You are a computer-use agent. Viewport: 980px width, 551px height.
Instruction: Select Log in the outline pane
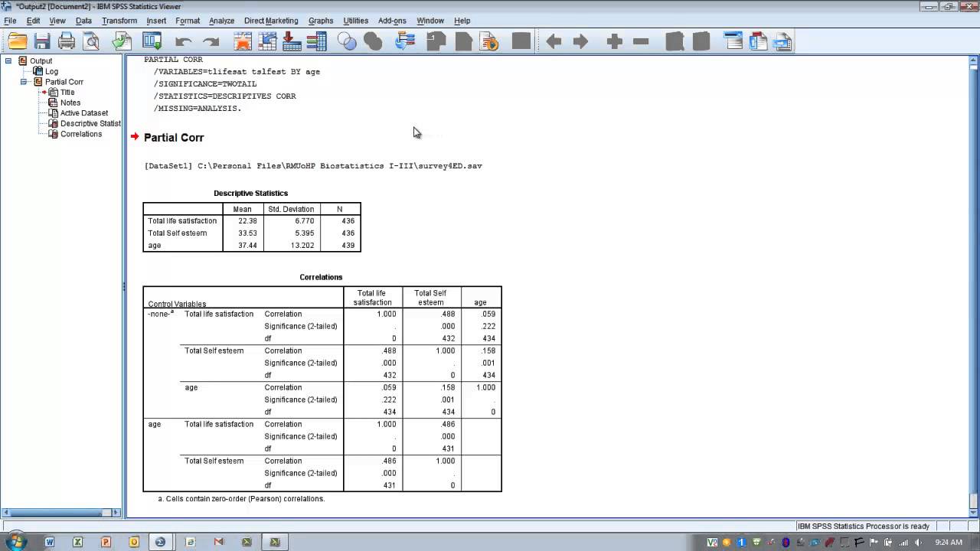coord(51,71)
